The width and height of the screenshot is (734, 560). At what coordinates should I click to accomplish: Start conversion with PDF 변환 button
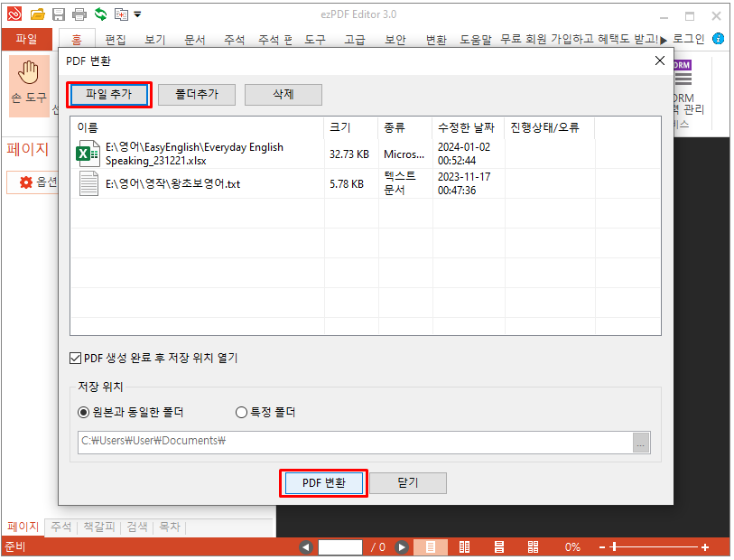pos(324,483)
